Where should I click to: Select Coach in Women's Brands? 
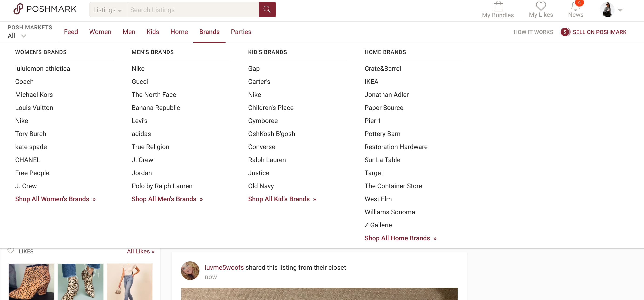click(24, 82)
